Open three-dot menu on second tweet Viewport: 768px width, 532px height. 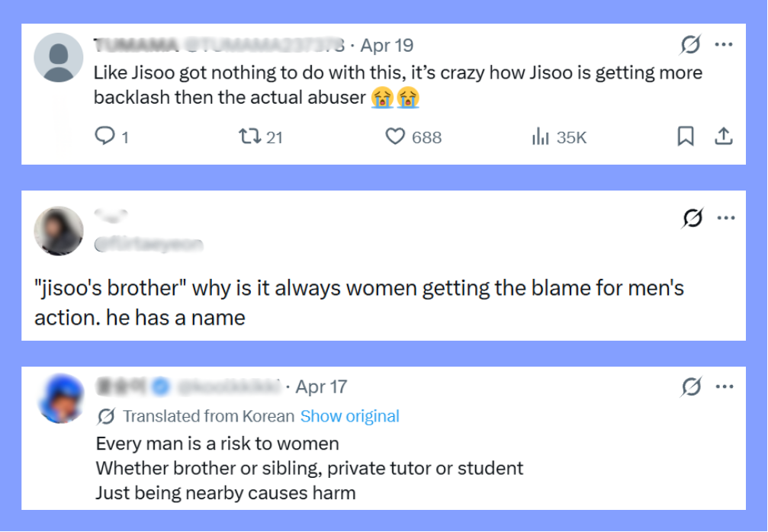[x=726, y=219]
